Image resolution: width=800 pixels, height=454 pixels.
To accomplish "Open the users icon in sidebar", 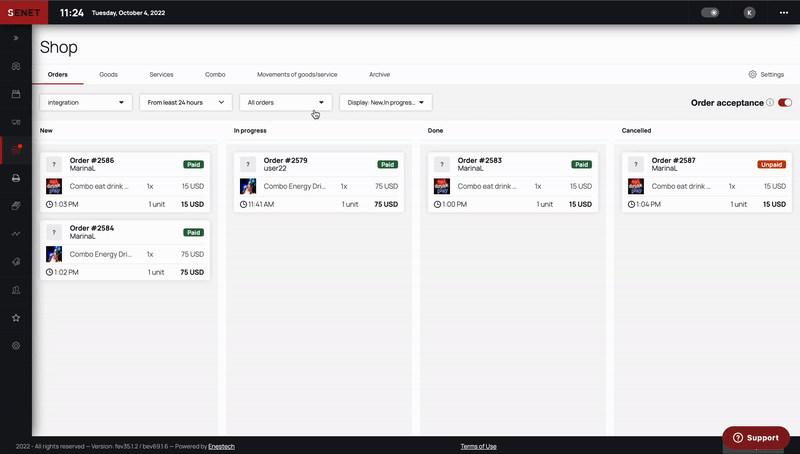I will 16,290.
